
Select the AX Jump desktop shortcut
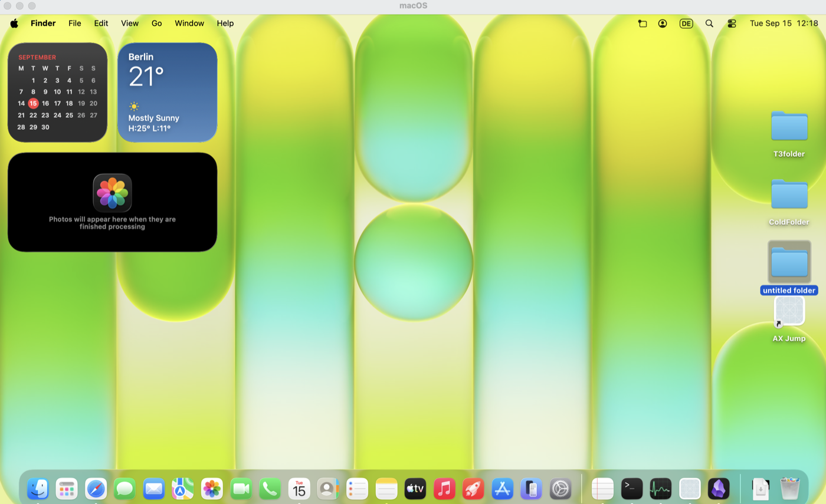click(789, 311)
